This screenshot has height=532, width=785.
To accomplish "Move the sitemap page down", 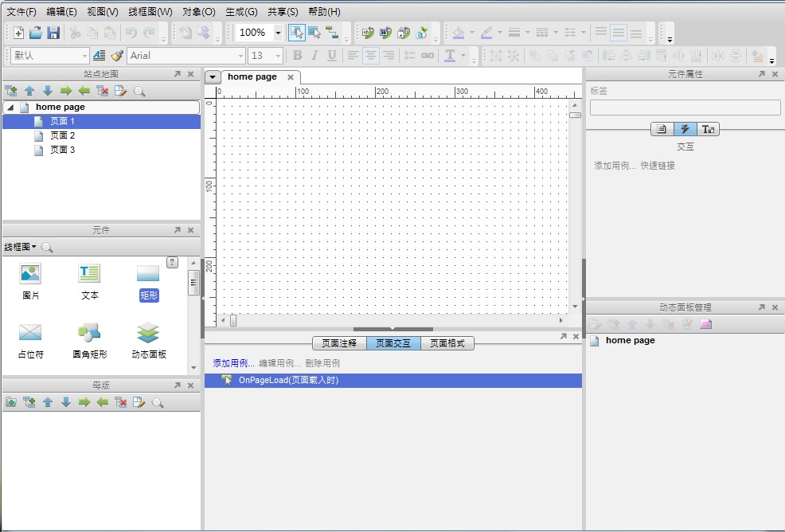I will (x=48, y=91).
